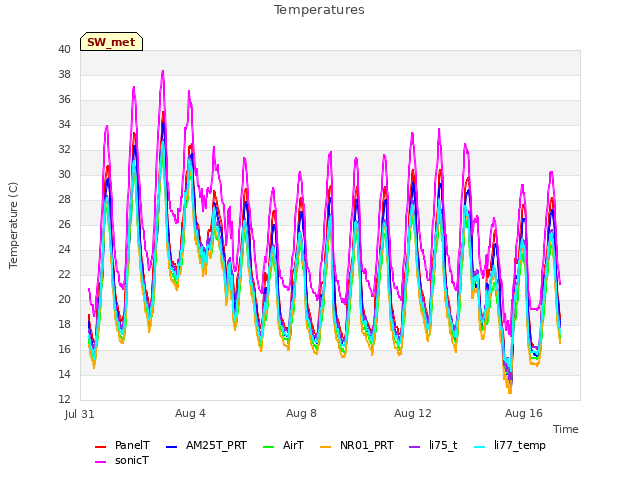The width and height of the screenshot is (640, 480).
Task: Click the SW_met label box
Action: 111,42
